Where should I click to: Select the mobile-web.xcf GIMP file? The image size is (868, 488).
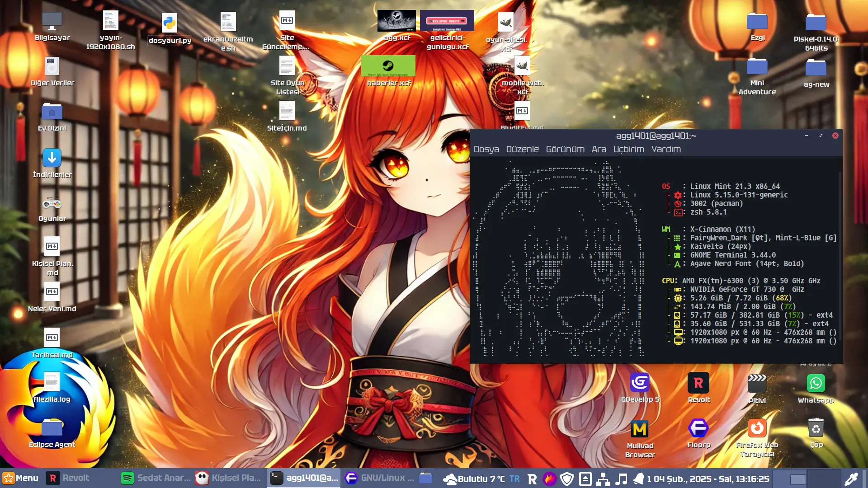tap(522, 76)
